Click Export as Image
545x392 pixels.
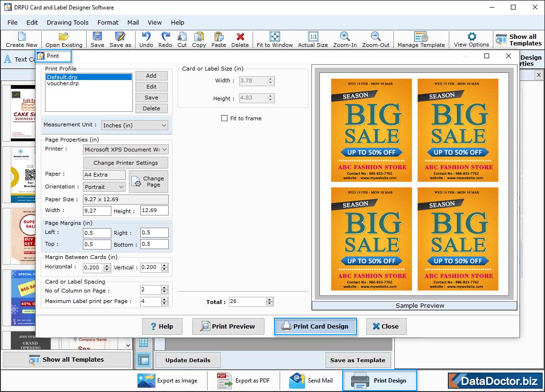pos(168,381)
